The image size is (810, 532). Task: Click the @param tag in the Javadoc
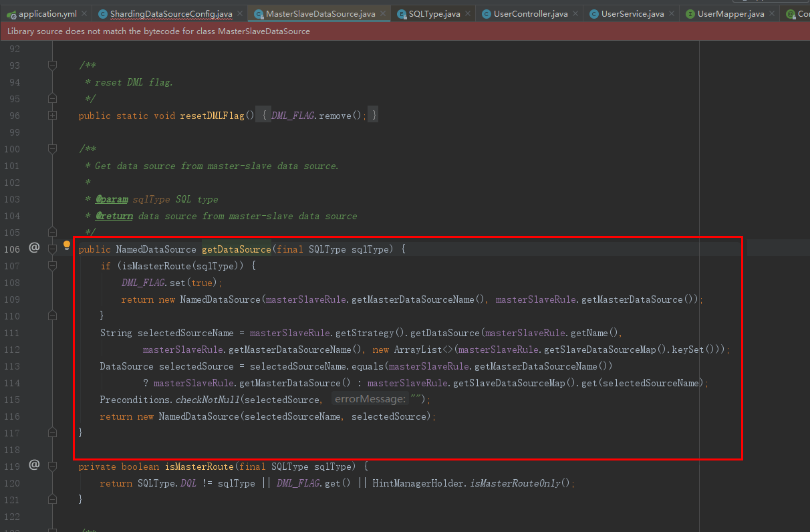[112, 199]
